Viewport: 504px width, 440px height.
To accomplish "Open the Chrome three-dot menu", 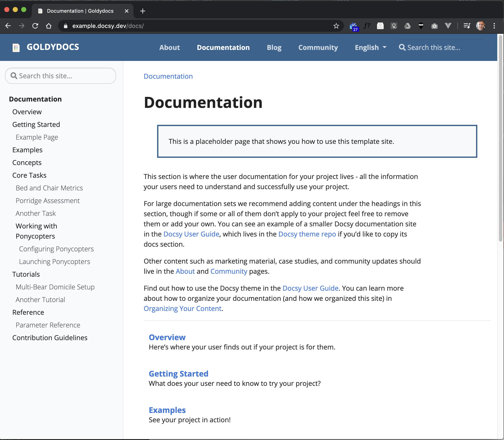I will (x=494, y=26).
